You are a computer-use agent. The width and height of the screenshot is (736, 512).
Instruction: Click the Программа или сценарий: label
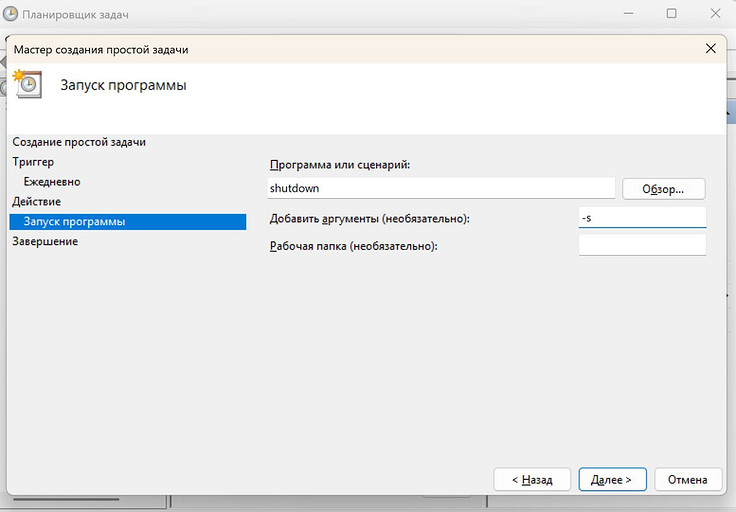tap(340, 165)
